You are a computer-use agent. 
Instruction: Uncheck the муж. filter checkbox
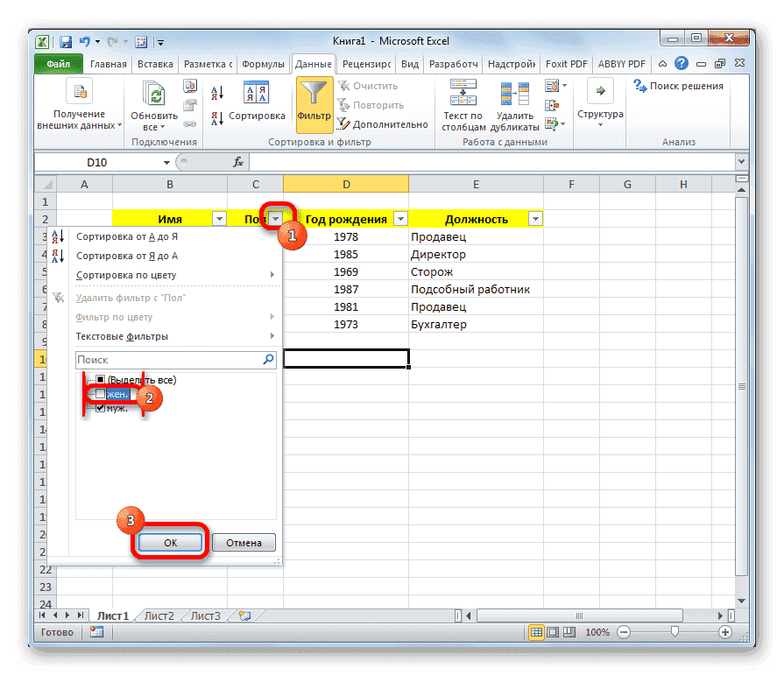(99, 411)
